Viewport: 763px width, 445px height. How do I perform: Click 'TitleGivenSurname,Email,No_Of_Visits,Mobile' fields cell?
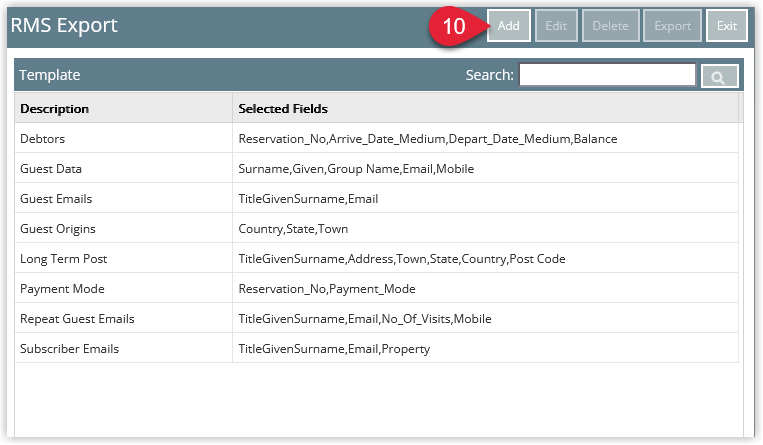point(485,319)
